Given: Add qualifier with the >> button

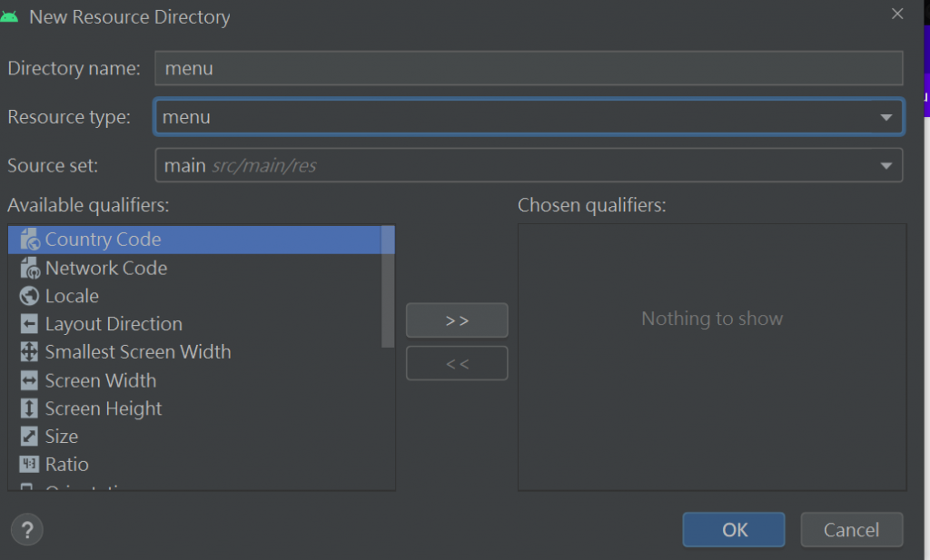Looking at the screenshot, I should tap(457, 320).
